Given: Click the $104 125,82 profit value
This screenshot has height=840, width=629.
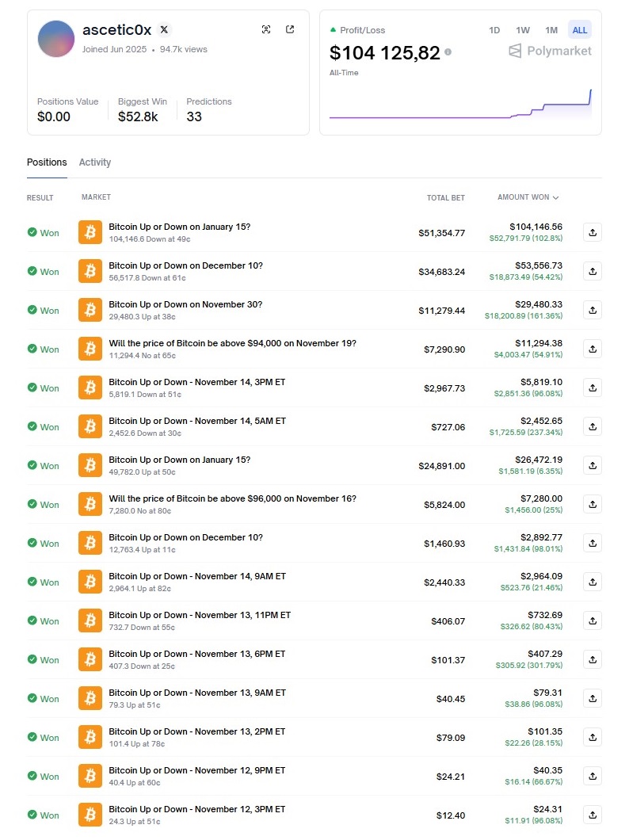Looking at the screenshot, I should (x=384, y=52).
